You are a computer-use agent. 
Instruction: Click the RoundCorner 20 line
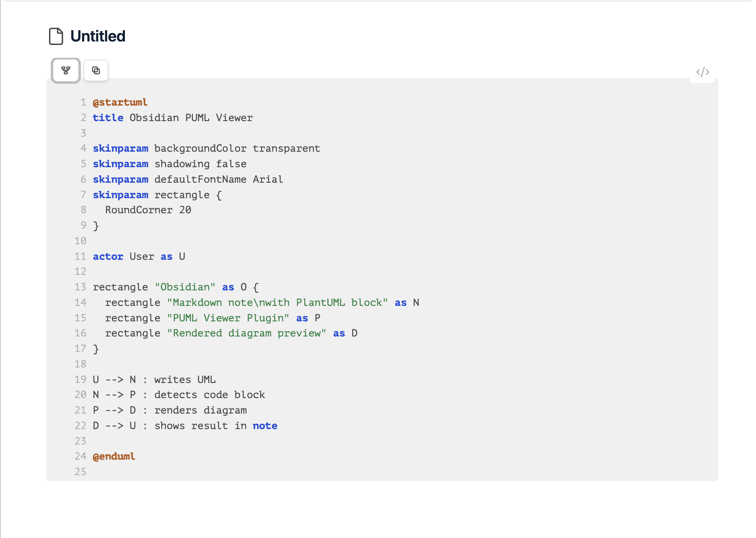(x=148, y=210)
